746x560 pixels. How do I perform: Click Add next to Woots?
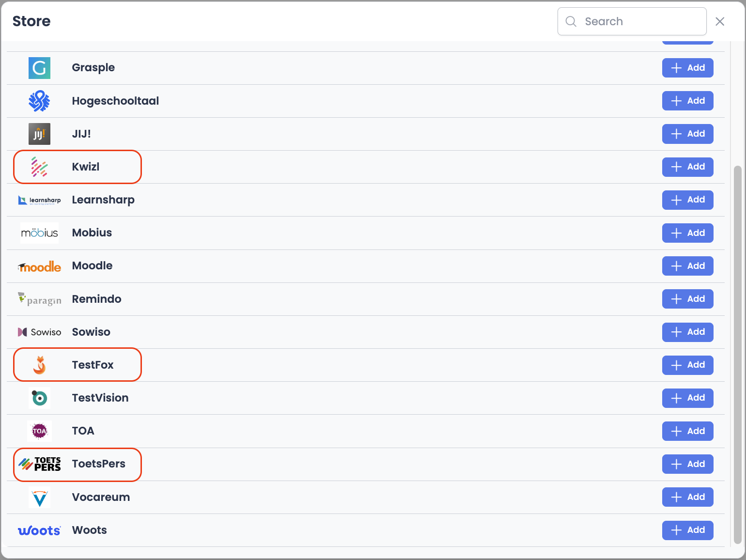(x=687, y=530)
